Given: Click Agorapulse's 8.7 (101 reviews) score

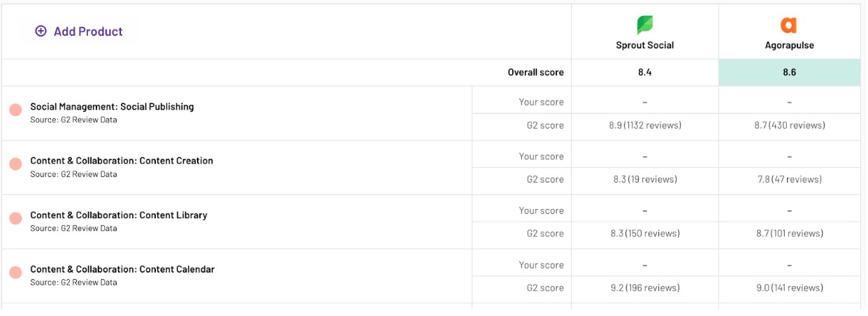Looking at the screenshot, I should [789, 234].
